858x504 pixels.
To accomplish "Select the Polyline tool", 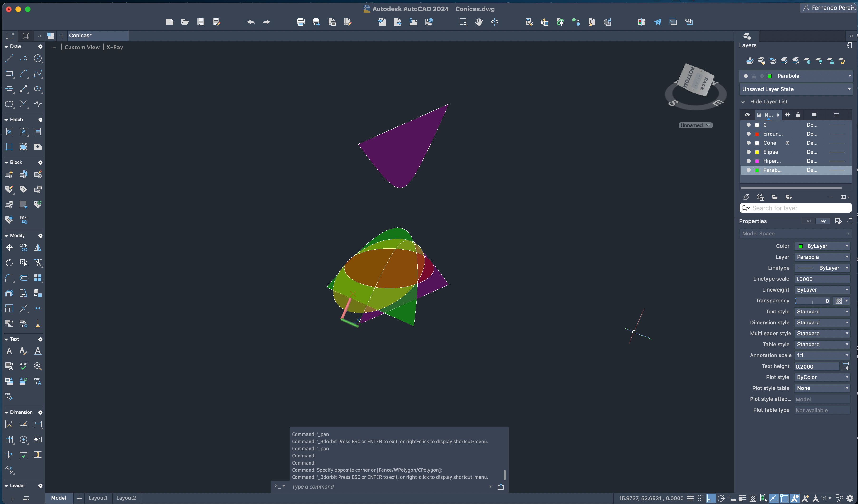I will click(24, 58).
